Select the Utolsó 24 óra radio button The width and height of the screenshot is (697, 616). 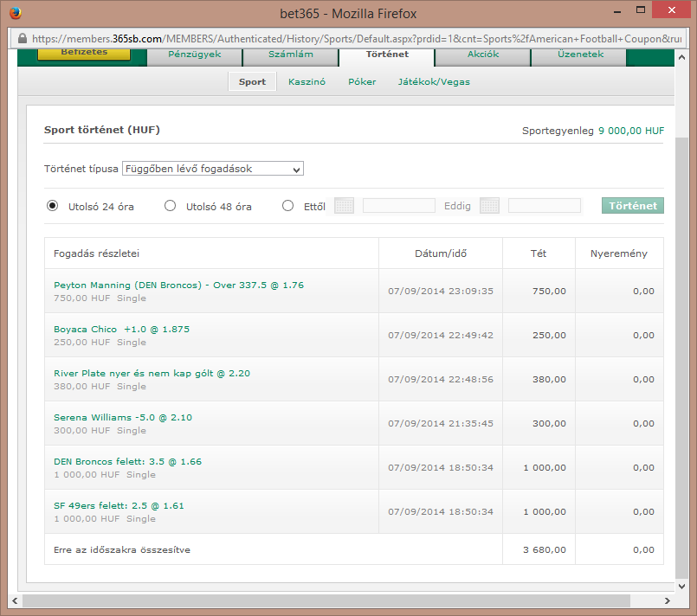(x=53, y=206)
